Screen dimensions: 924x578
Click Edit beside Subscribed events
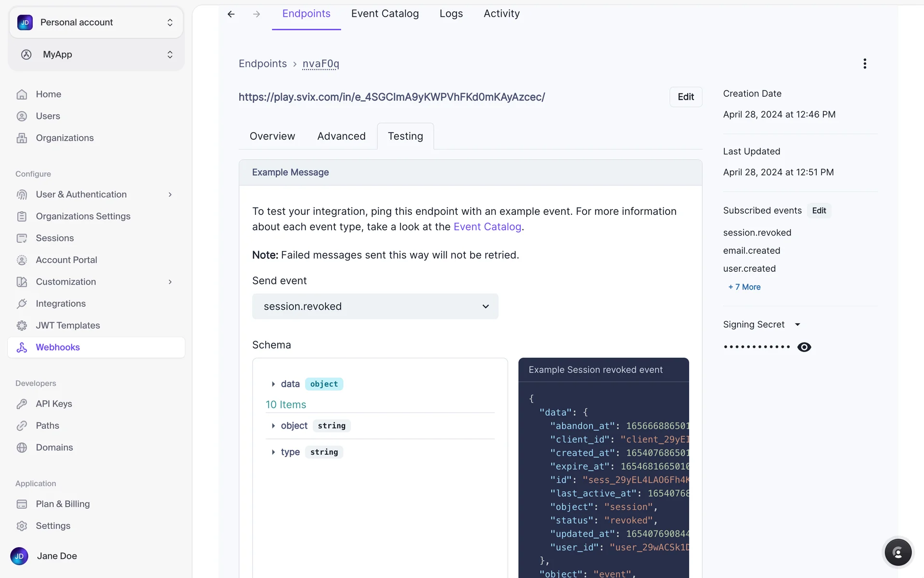[x=819, y=210]
